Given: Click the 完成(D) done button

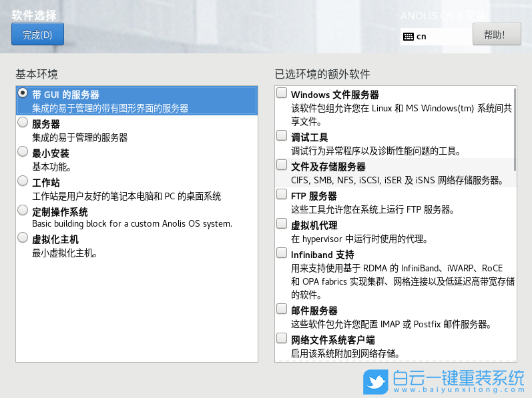Looking at the screenshot, I should click(37, 35).
